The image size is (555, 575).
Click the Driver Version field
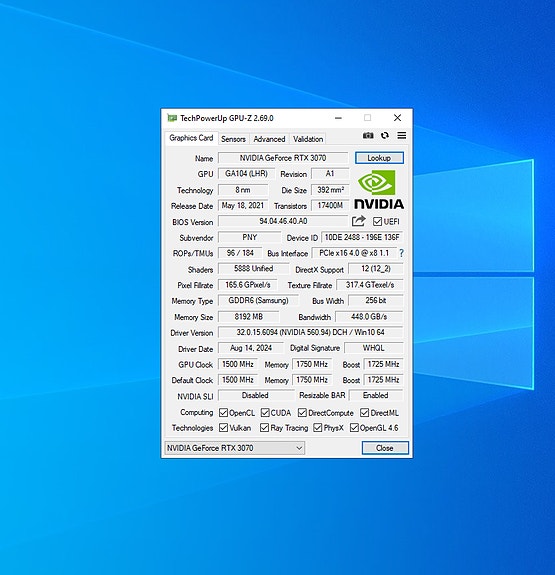coord(310,332)
